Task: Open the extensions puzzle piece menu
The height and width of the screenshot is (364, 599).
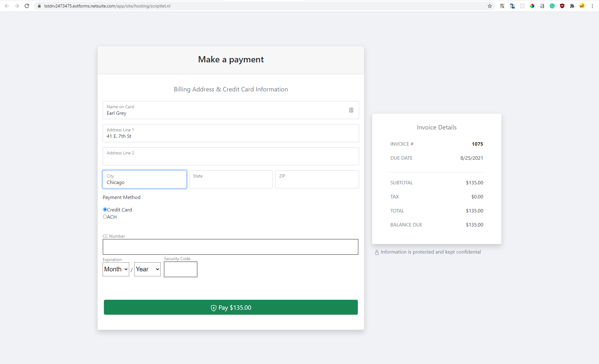Action: coord(572,6)
